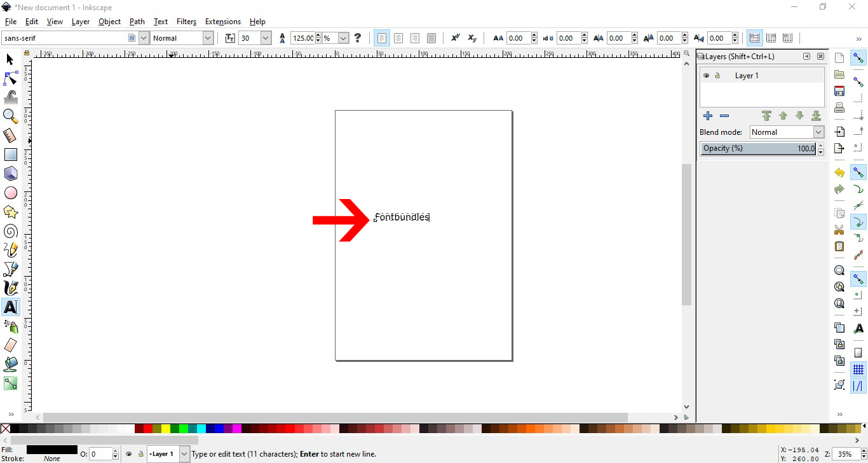Open the Filters menu
This screenshot has width=868, height=463.
[x=186, y=22]
